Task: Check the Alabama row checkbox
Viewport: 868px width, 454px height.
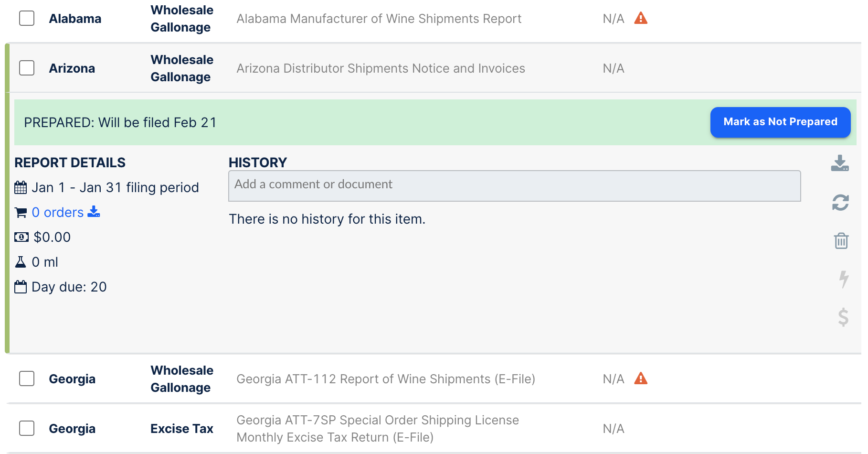Action: pos(27,19)
